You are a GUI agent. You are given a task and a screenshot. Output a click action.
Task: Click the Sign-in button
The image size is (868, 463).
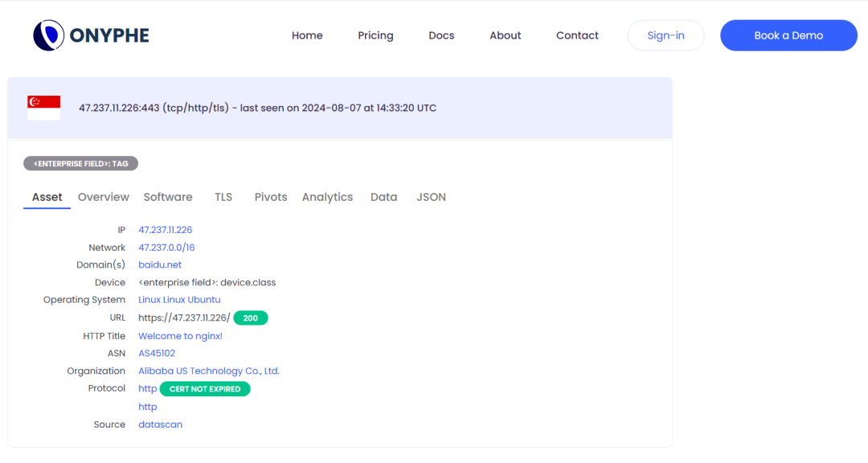click(x=665, y=35)
